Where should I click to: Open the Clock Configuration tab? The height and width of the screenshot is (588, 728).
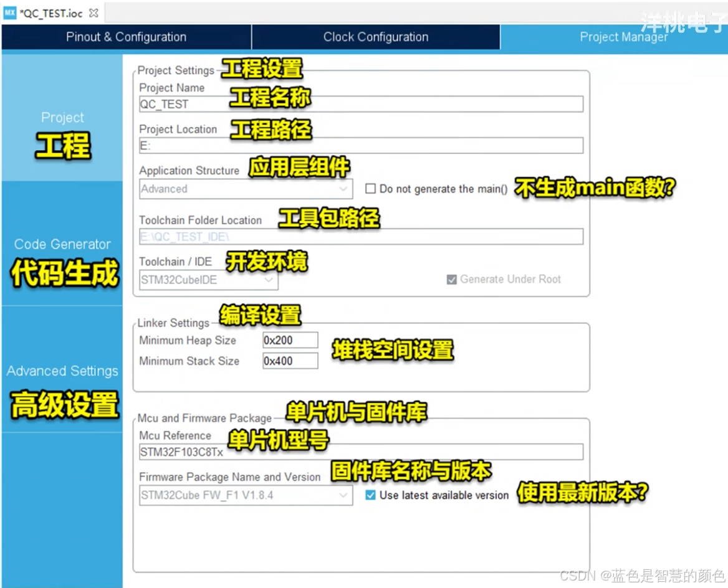[376, 37]
